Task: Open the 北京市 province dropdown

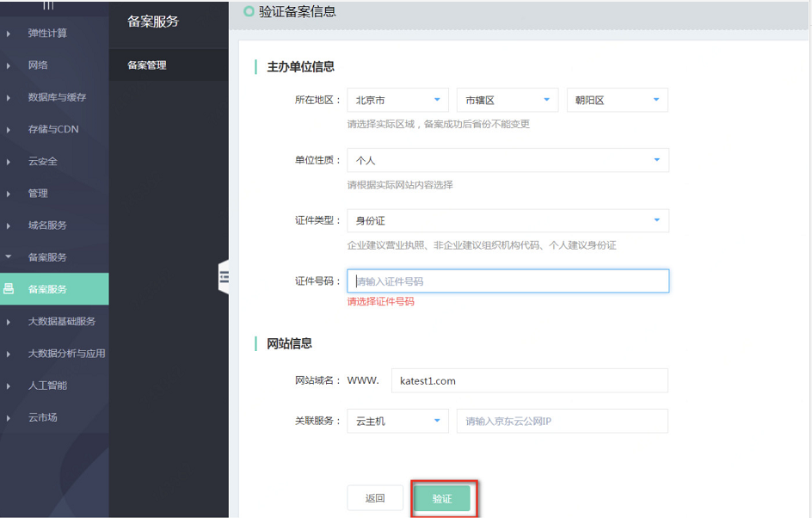Action: (x=397, y=100)
